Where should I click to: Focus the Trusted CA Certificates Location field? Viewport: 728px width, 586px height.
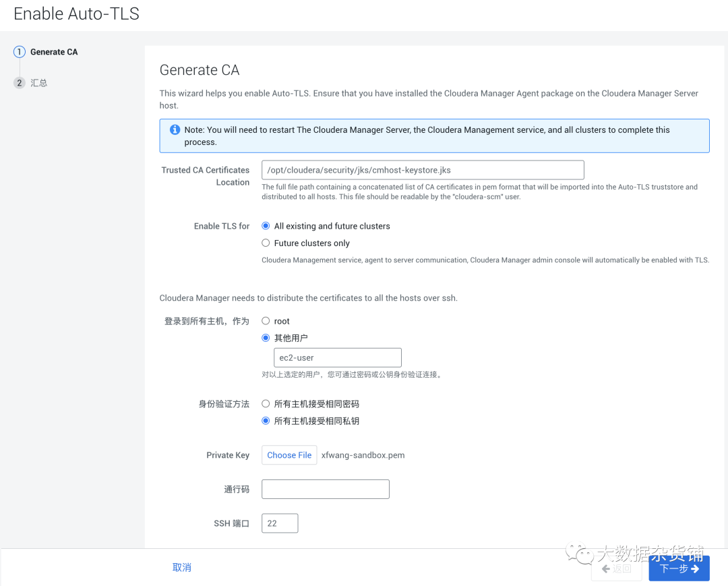pos(423,170)
